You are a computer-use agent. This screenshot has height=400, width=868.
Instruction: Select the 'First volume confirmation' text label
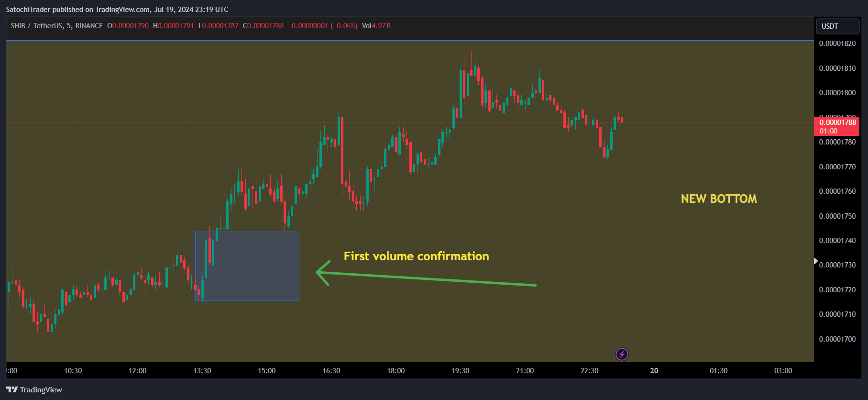416,256
